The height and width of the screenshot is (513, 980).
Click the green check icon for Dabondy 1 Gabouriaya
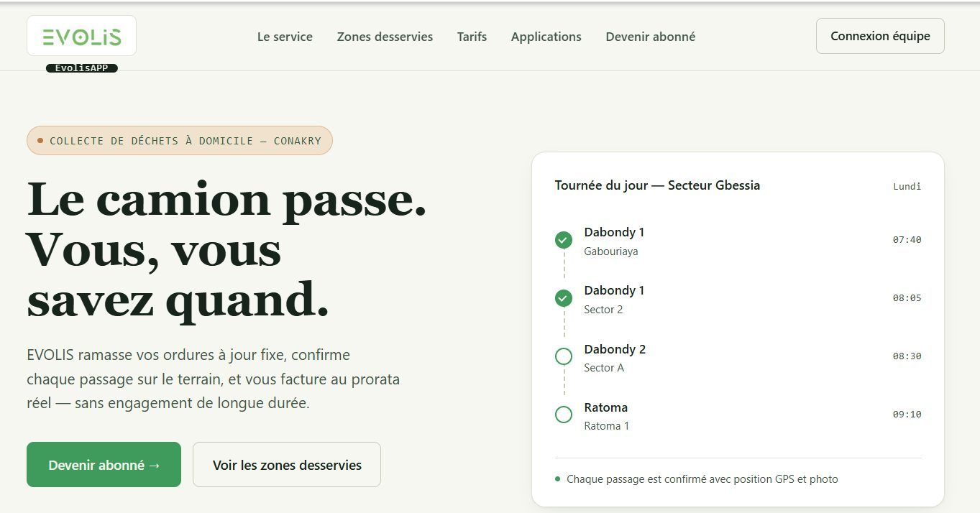(564, 240)
